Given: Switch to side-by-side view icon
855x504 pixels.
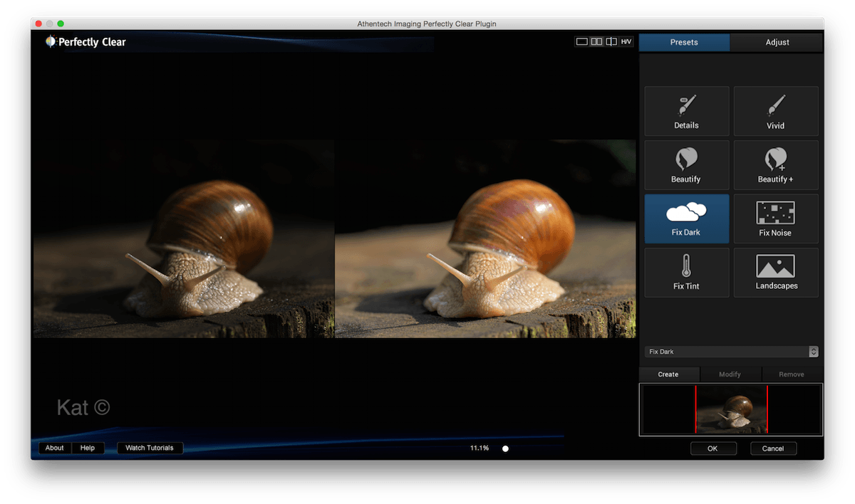Looking at the screenshot, I should pos(597,42).
